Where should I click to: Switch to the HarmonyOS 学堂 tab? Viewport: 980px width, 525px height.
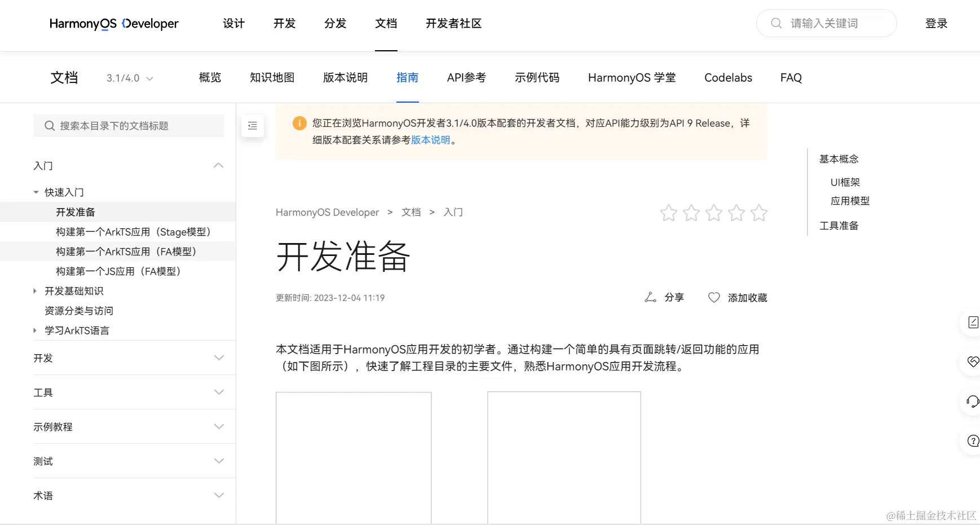(x=632, y=78)
